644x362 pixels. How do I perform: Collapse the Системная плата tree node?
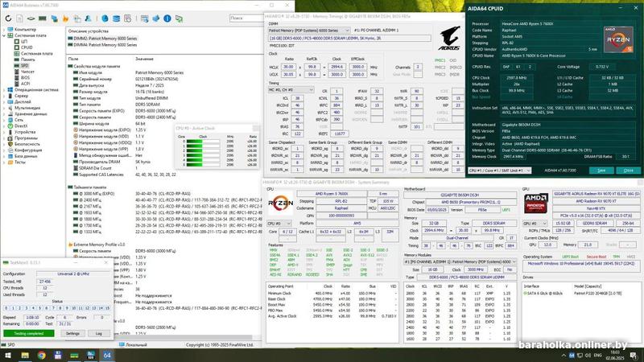4,35
